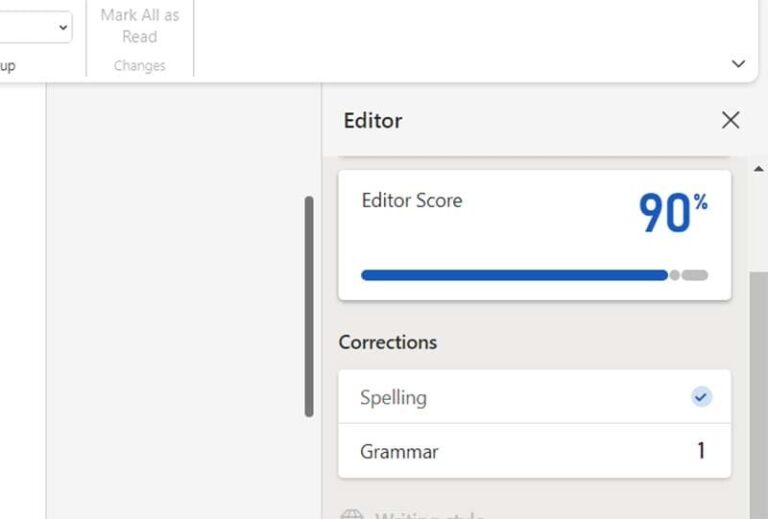The image size is (768, 519).
Task: Close the Editor pane with the X
Action: point(730,120)
